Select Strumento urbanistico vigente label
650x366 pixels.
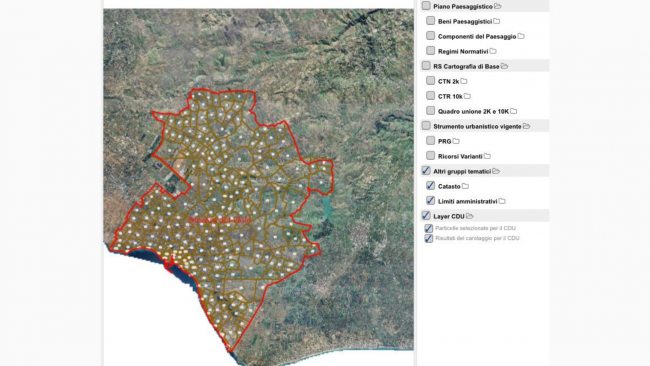pos(477,126)
